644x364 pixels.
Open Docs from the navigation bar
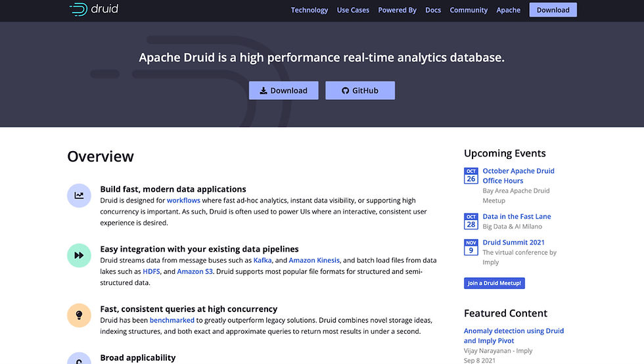point(433,10)
